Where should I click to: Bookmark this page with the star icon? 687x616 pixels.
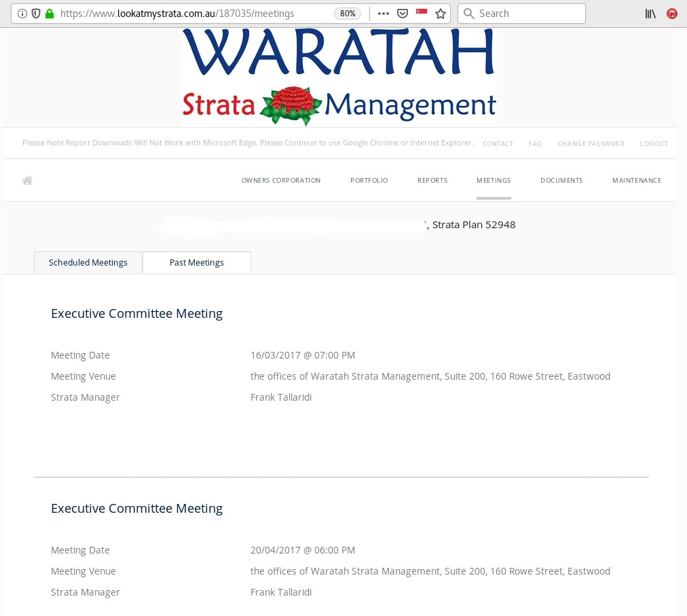pos(441,14)
